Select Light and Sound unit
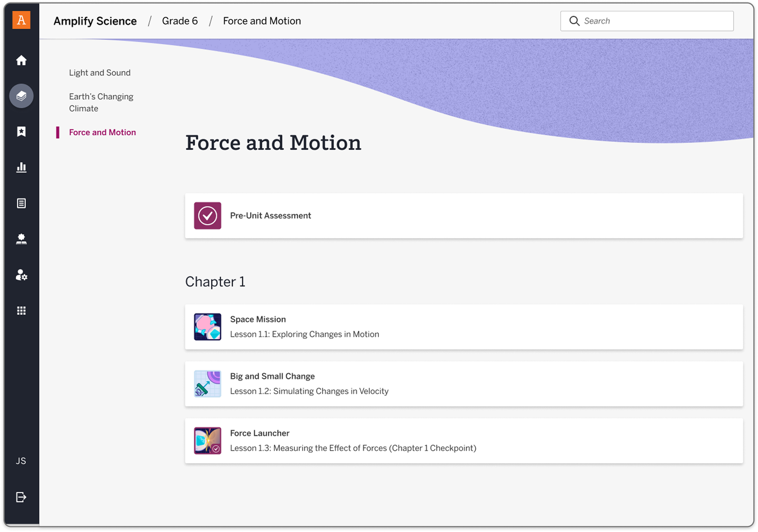Viewport: 758px width, 532px height. click(x=100, y=73)
